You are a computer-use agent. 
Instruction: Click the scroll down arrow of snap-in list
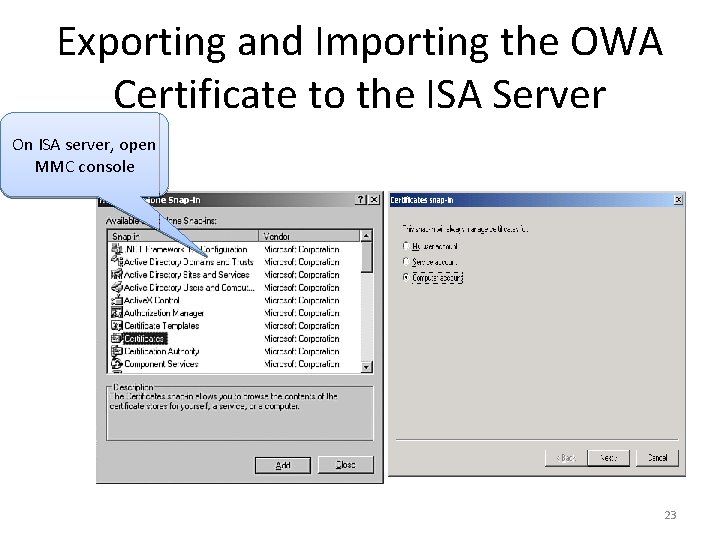366,367
